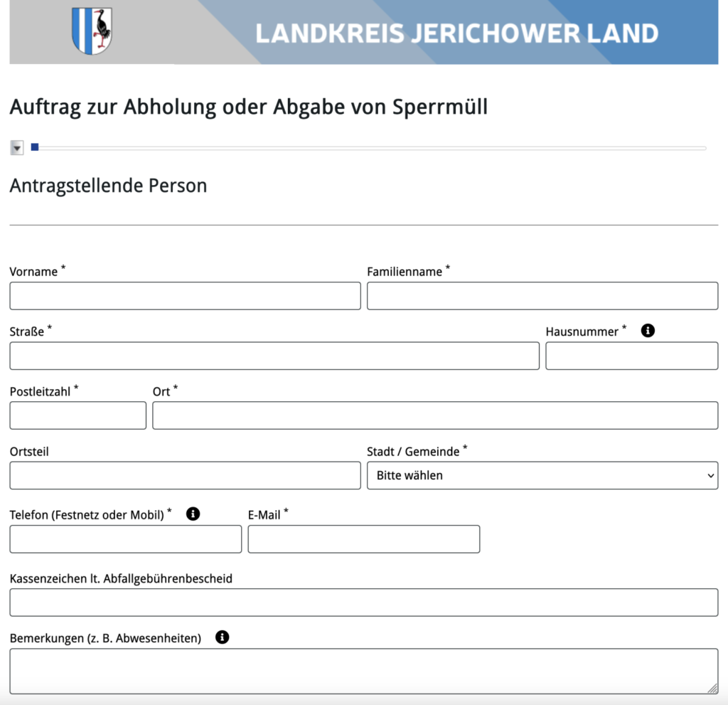
Task: Click the Landkreis coat of arms logo
Action: [x=92, y=31]
